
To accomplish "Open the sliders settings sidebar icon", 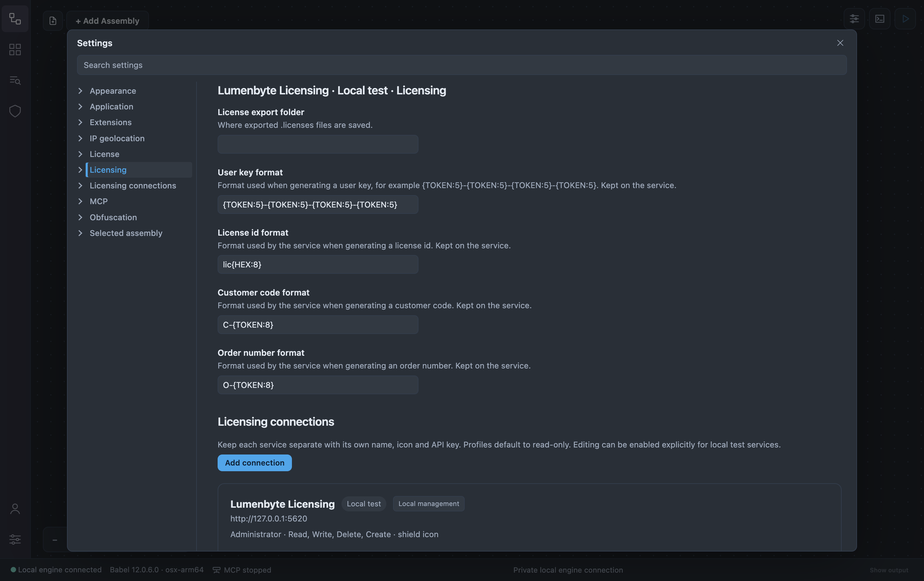I will (15, 539).
